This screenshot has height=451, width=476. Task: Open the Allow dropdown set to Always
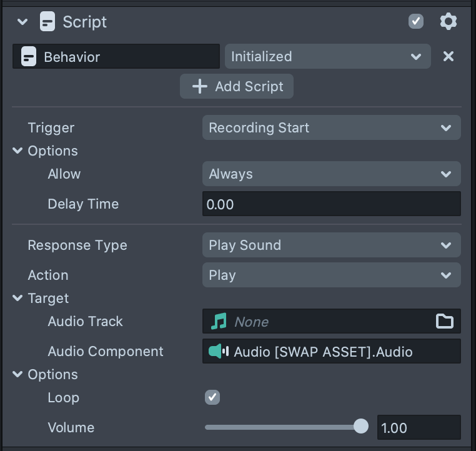331,174
